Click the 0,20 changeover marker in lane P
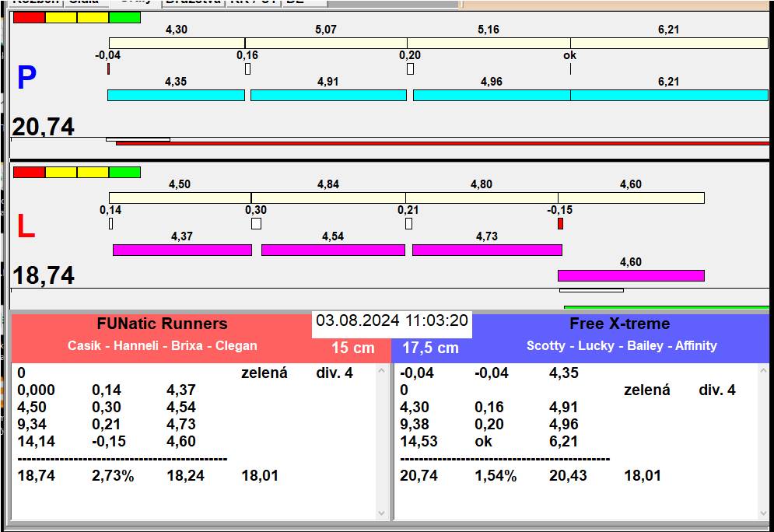774x532 pixels. (x=410, y=69)
